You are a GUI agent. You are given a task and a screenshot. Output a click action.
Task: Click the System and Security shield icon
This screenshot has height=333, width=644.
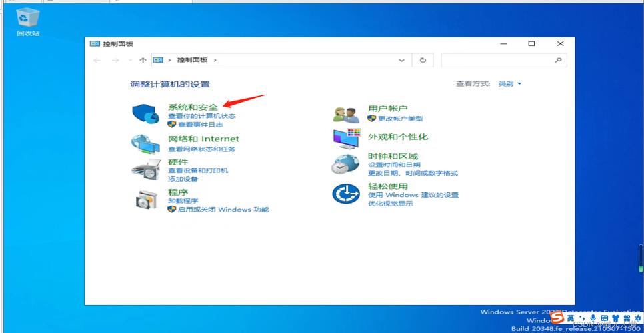[x=146, y=113]
